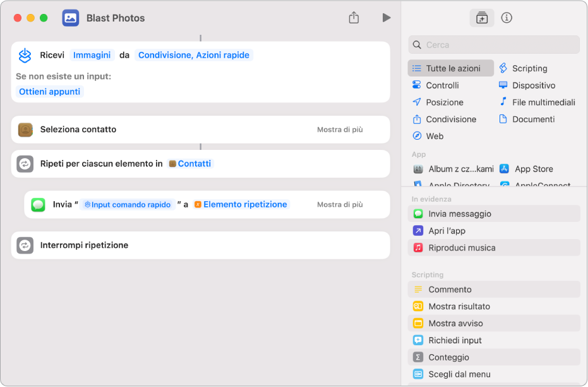
Task: Open the Immagini input type dropdown
Action: tap(92, 55)
